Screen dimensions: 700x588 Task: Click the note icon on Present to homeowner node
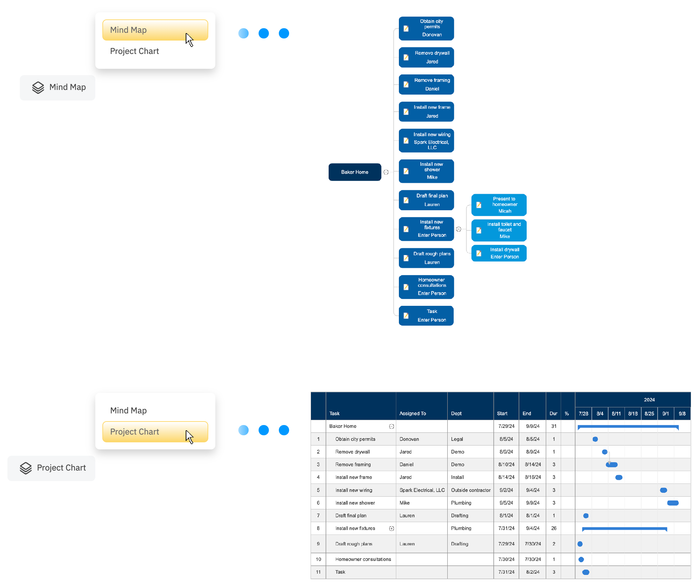[478, 205]
